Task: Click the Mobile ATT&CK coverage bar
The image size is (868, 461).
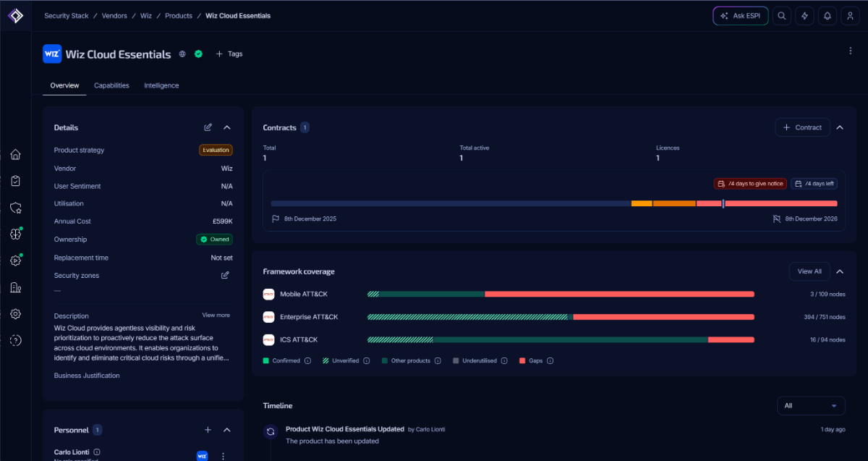Action: pyautogui.click(x=561, y=295)
